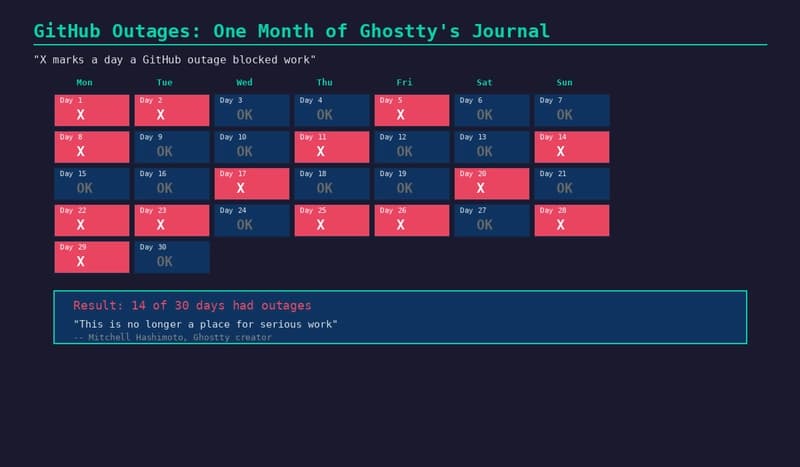The width and height of the screenshot is (800, 467).
Task: Click the Day 17 outage cell
Action: (x=252, y=184)
